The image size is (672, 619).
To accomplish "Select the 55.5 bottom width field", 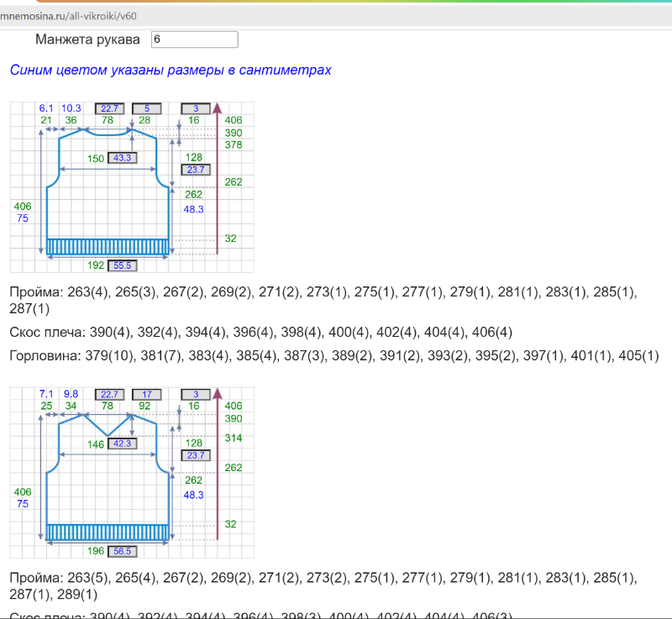I will click(x=122, y=265).
